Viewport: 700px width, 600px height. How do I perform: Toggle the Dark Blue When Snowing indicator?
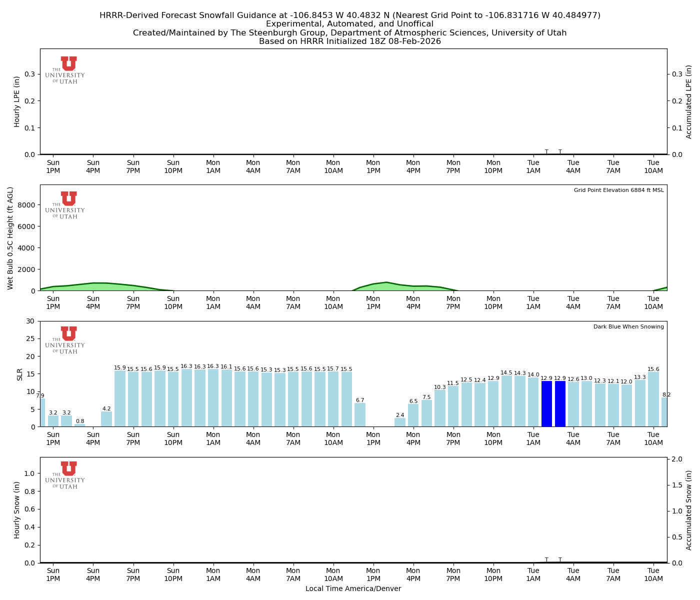click(628, 326)
